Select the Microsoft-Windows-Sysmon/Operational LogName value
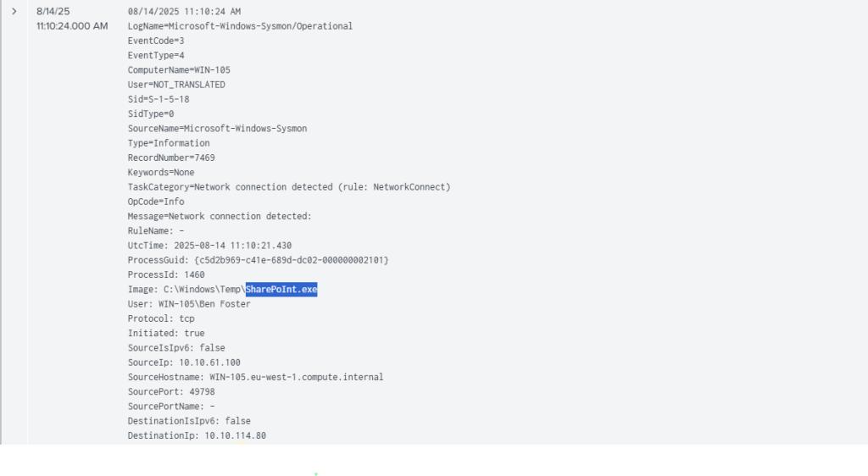Viewport: 868px width, 476px height. (x=259, y=26)
